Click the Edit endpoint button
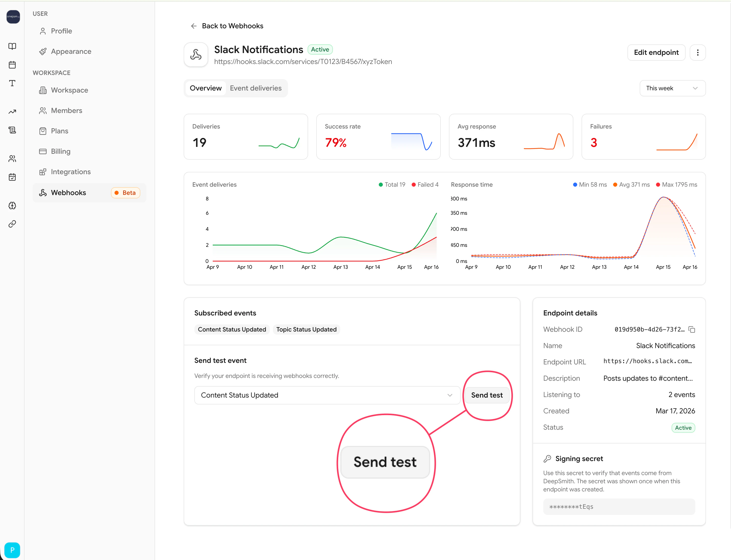This screenshot has width=731, height=560. (656, 52)
